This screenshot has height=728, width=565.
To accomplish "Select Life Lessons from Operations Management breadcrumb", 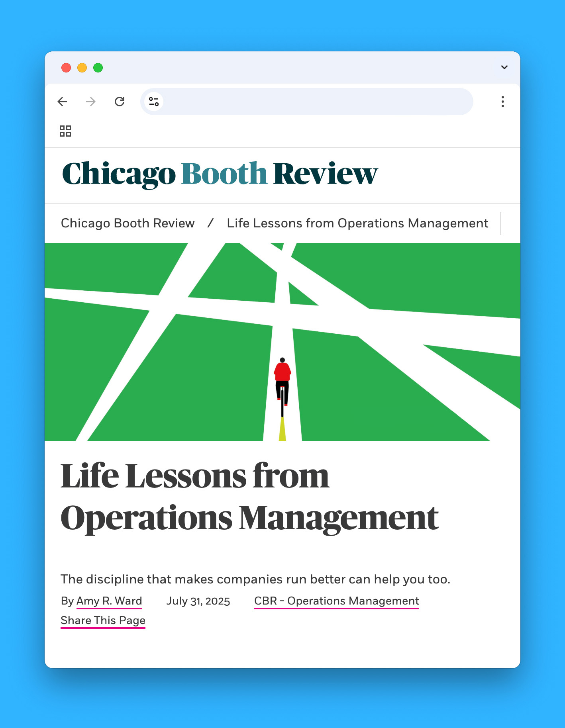I will click(357, 223).
